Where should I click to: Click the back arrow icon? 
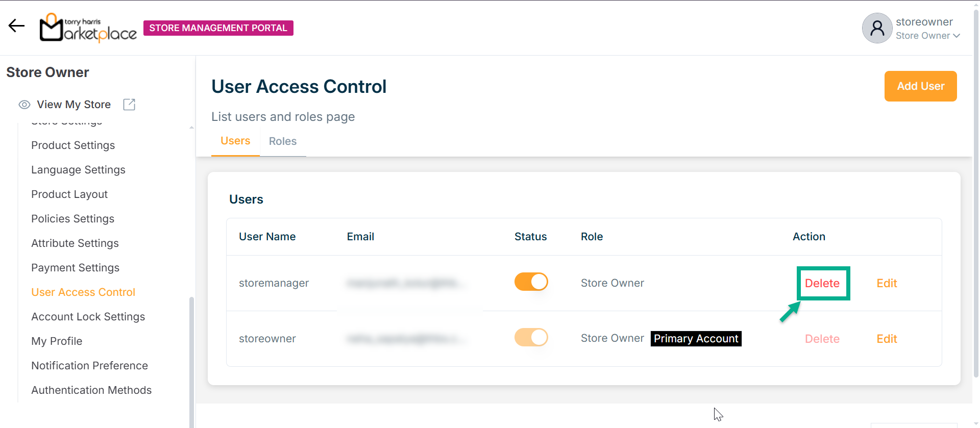coord(16,26)
